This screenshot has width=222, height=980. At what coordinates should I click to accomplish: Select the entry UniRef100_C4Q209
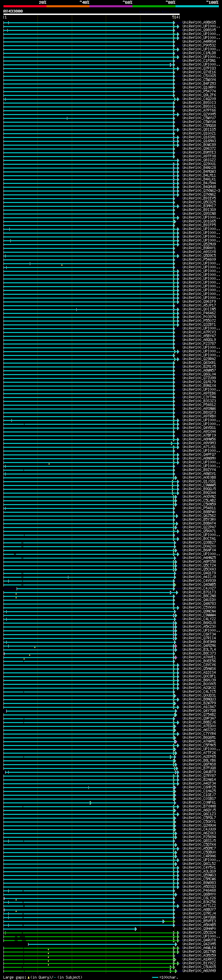click(199, 99)
